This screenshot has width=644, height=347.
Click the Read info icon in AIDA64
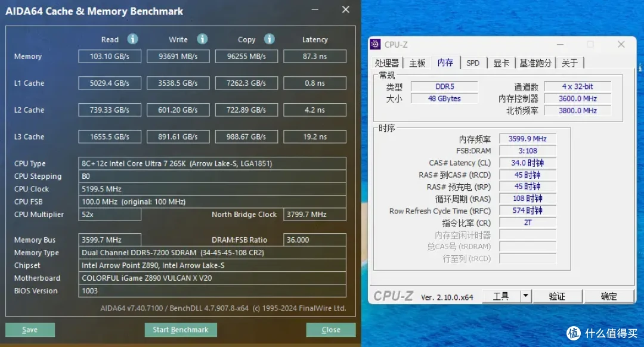[x=132, y=39]
